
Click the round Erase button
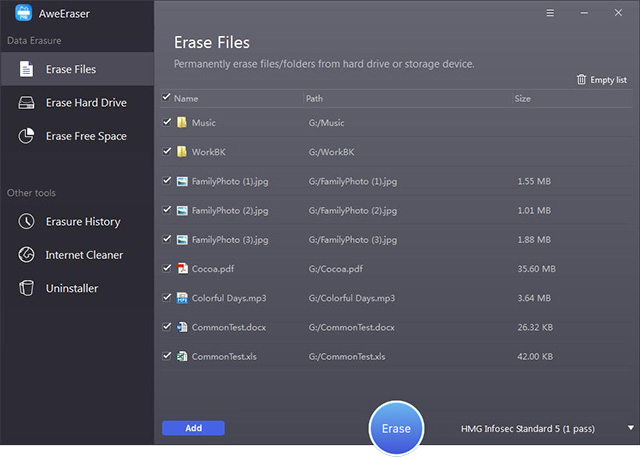pos(396,428)
